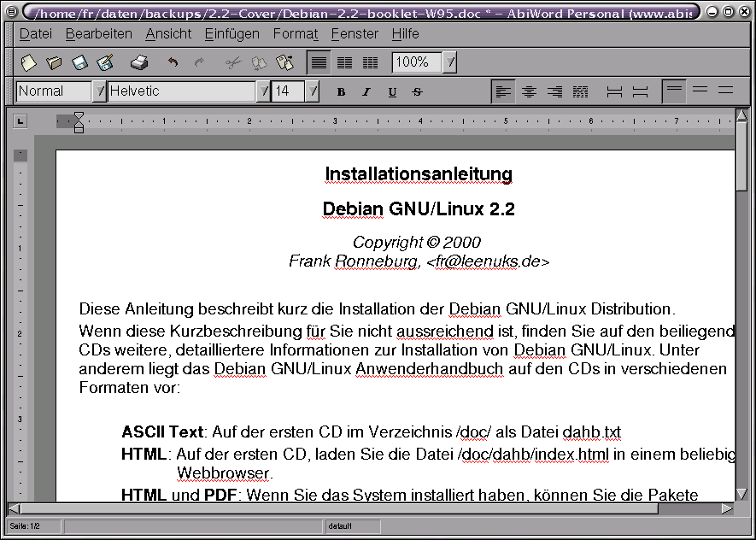Enable single line spacing
The width and height of the screenshot is (756, 540).
674,91
